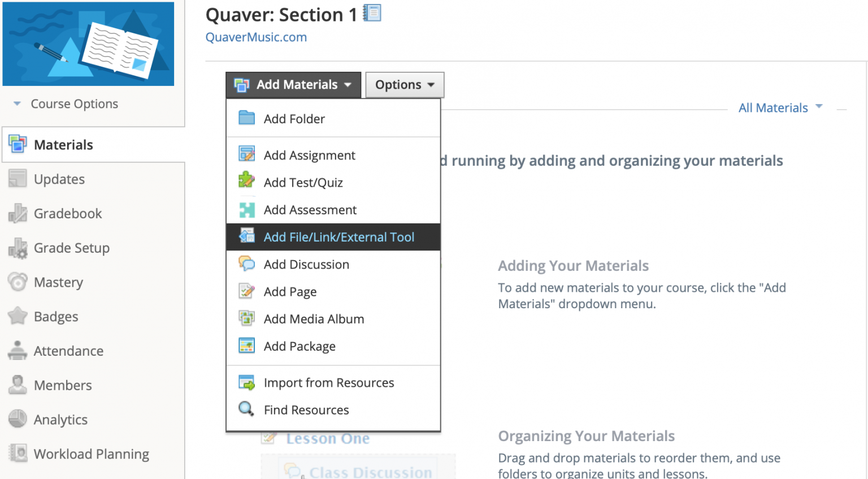Viewport: 868px width, 479px height.
Task: Click the Add Folder icon
Action: click(246, 118)
